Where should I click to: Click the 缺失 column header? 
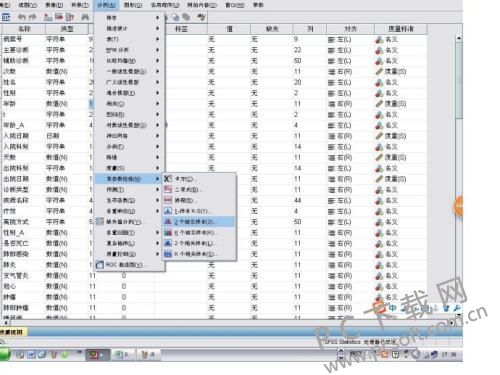click(x=272, y=29)
